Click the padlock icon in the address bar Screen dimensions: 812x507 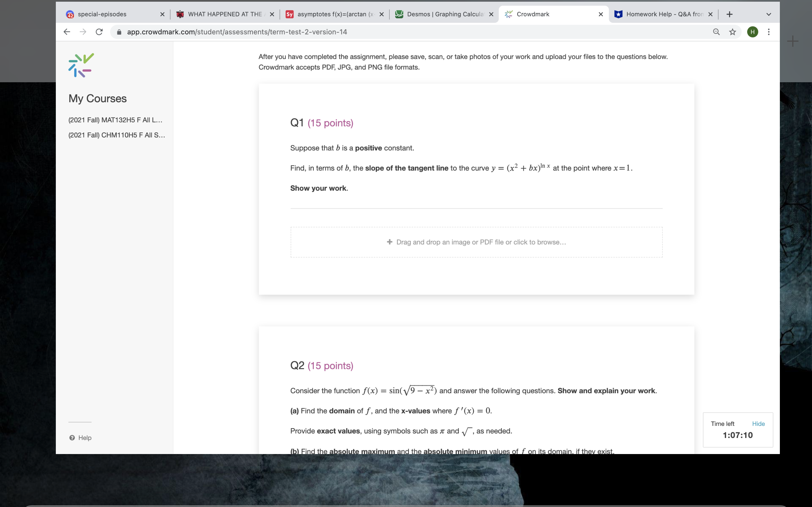pyautogui.click(x=119, y=32)
